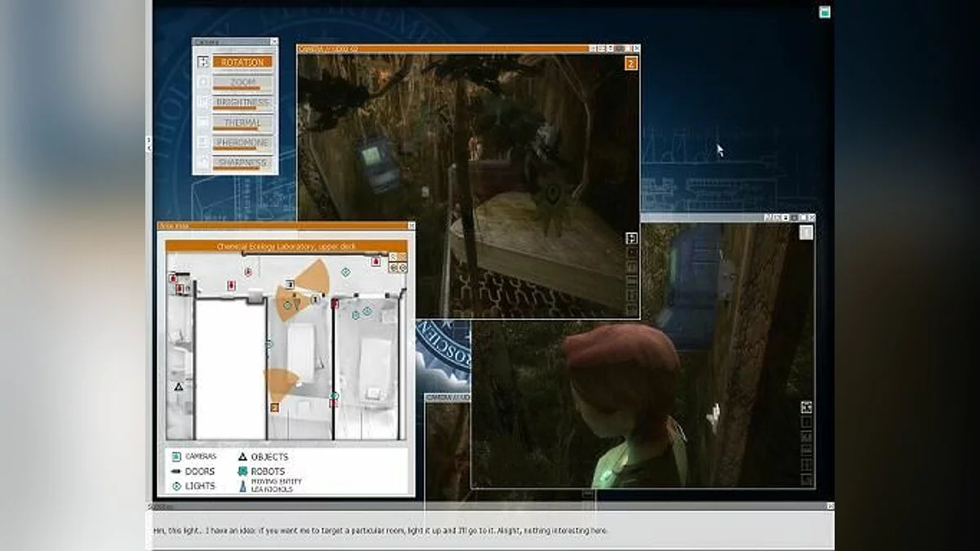Click the red door marker right of camera 1
This screenshot has width=980, height=551.
click(x=335, y=304)
